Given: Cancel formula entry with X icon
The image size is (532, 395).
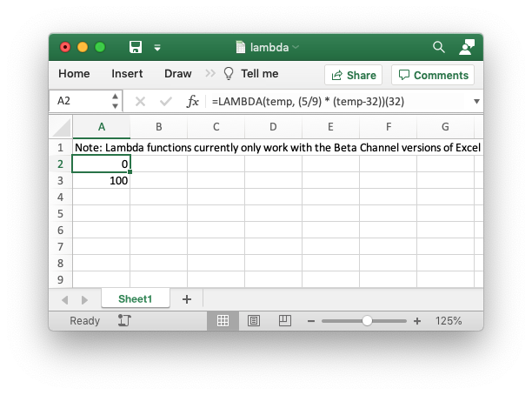Looking at the screenshot, I should [x=140, y=101].
